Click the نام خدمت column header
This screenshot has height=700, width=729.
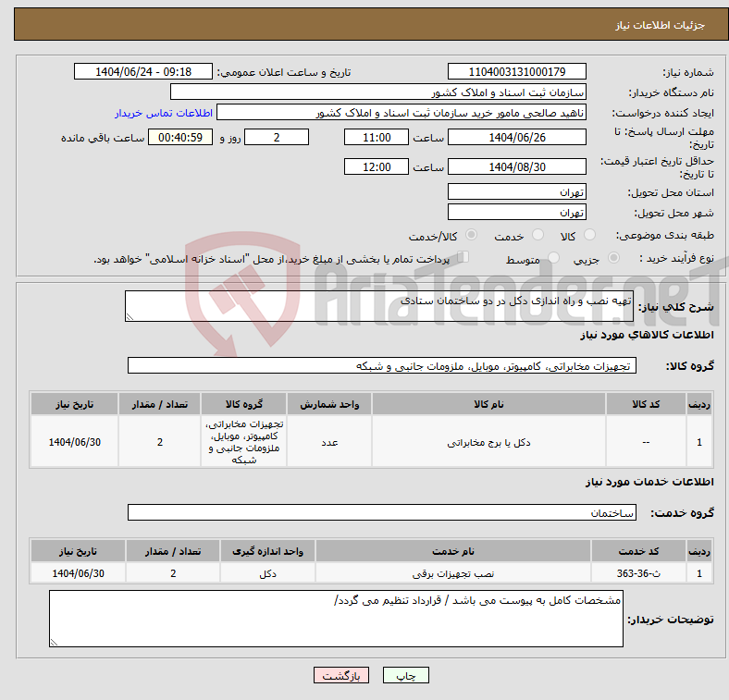pyautogui.click(x=452, y=551)
